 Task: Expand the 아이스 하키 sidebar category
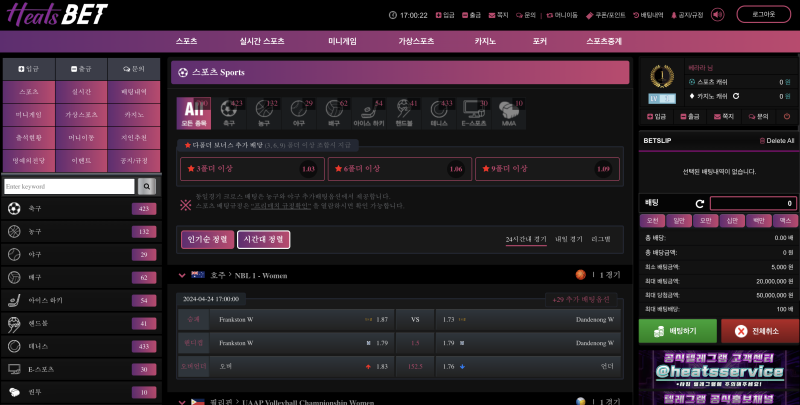coord(81,300)
